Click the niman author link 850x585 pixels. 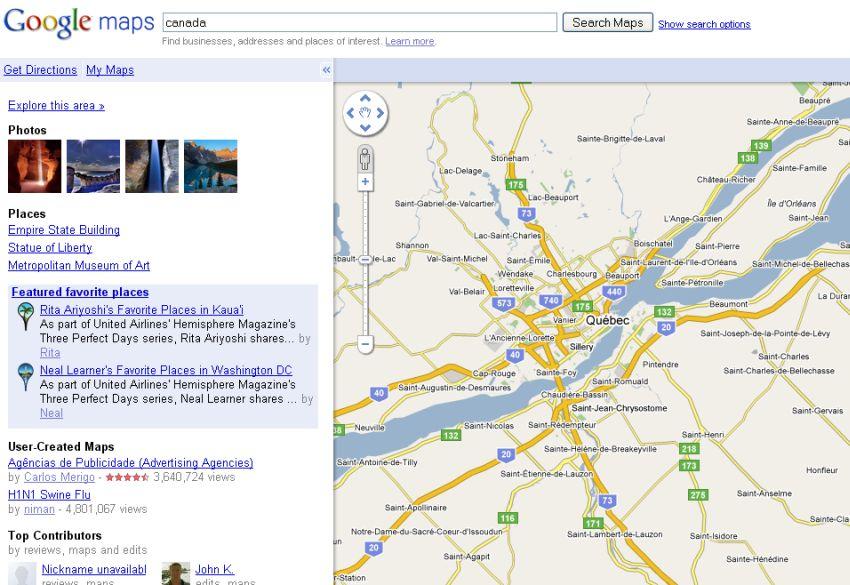tap(40, 510)
